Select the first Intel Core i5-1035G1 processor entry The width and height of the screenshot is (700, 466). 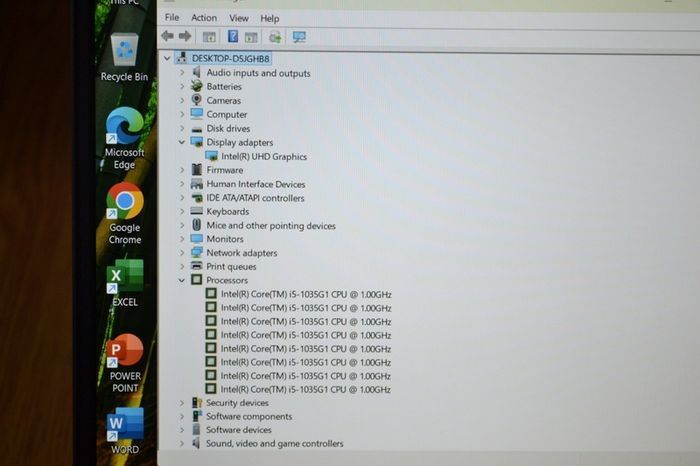tap(306, 294)
